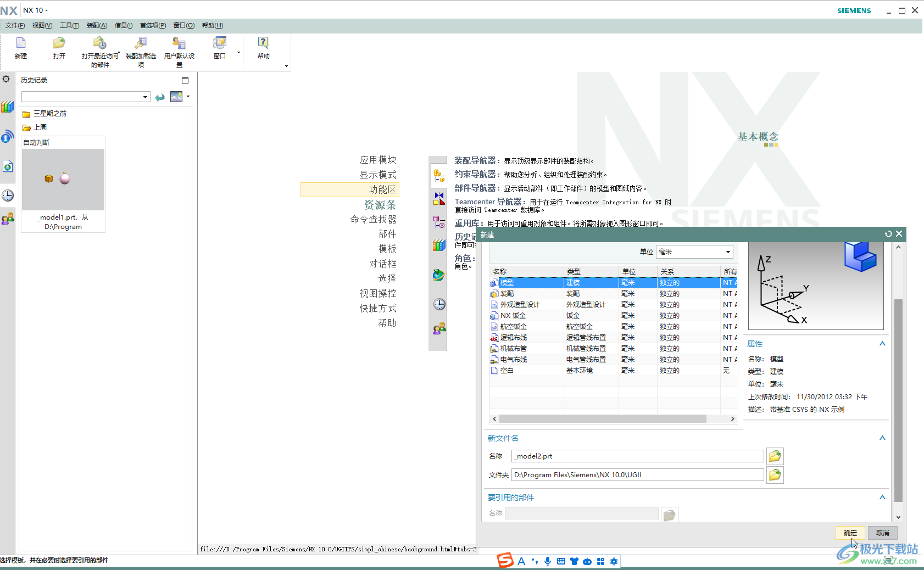Open the HD3D tools icon in left sidebar
The image size is (924, 570).
[7, 136]
